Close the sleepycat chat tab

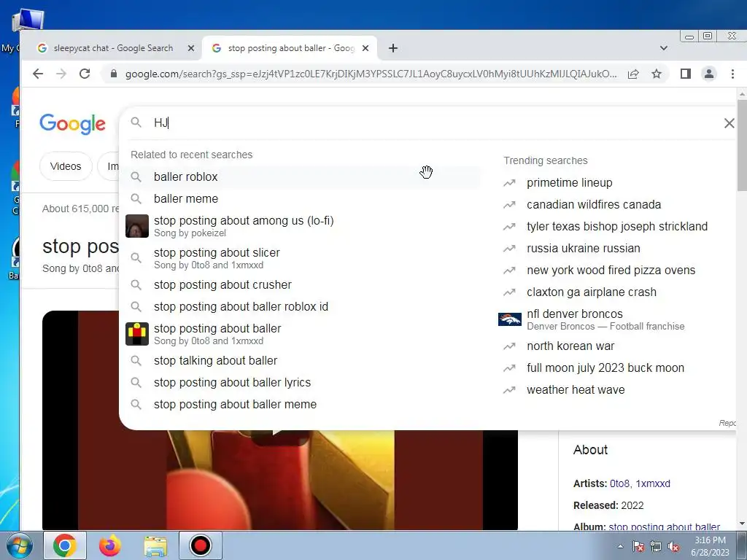pyautogui.click(x=191, y=48)
